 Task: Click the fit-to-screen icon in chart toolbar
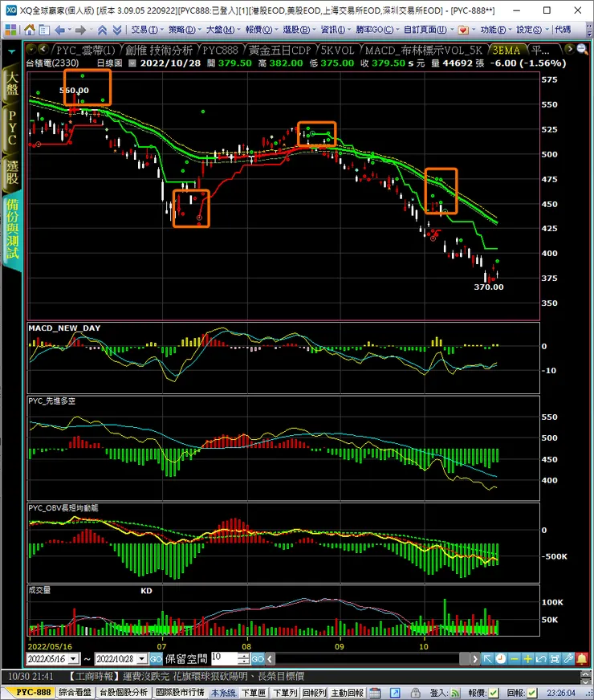pos(555,658)
